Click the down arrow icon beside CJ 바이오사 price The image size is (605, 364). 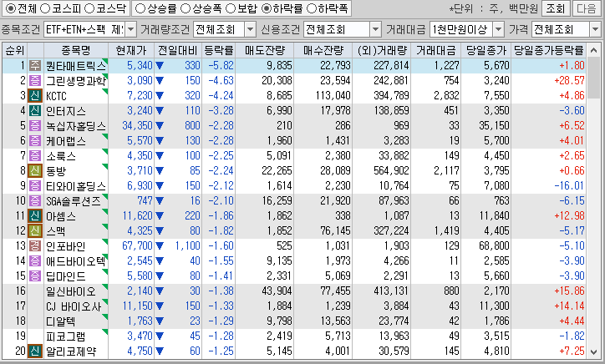pyautogui.click(x=160, y=306)
